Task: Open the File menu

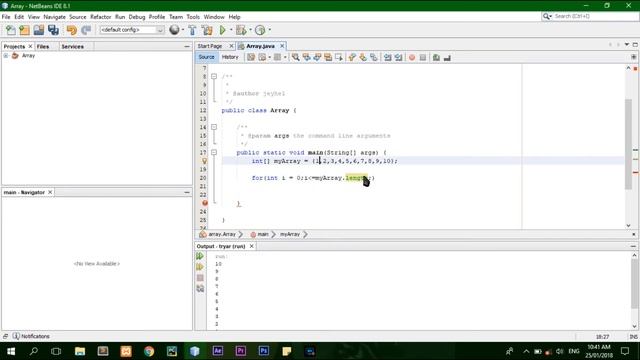Action: coord(6,17)
